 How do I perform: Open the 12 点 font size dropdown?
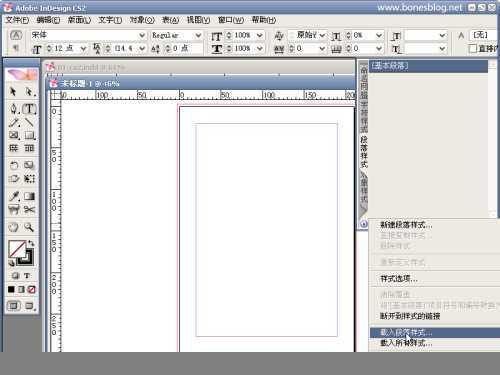(83, 49)
